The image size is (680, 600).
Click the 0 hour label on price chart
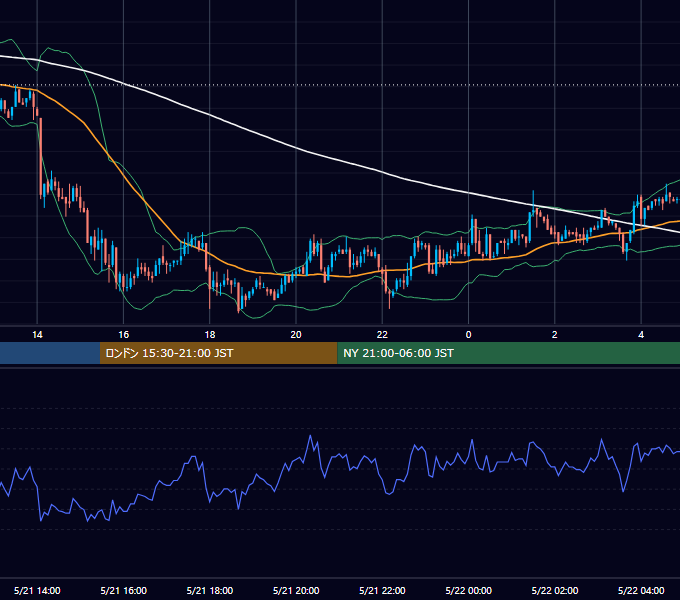pos(468,335)
